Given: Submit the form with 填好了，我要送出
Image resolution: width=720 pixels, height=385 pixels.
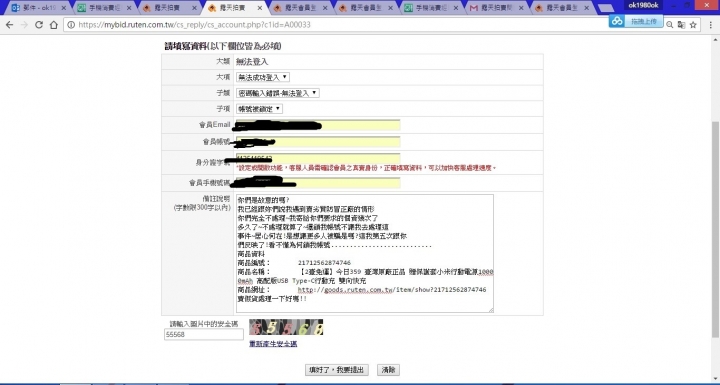Looking at the screenshot, I should (337, 370).
